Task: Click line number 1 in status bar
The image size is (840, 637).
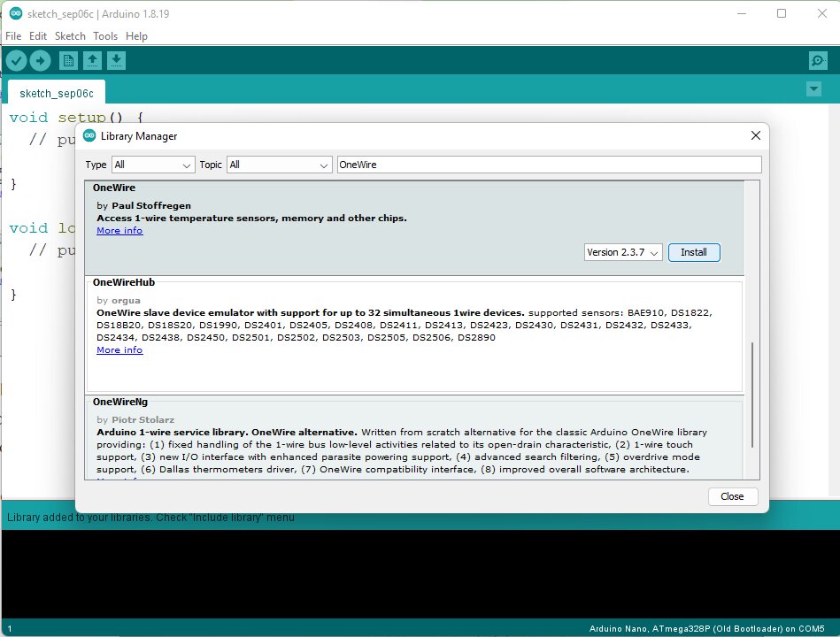Action: click(x=10, y=629)
